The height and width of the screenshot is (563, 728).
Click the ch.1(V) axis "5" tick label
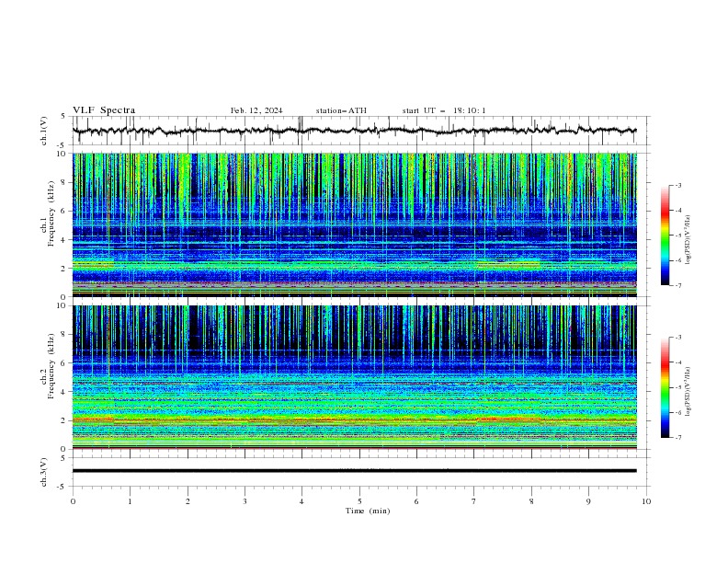tap(63, 116)
